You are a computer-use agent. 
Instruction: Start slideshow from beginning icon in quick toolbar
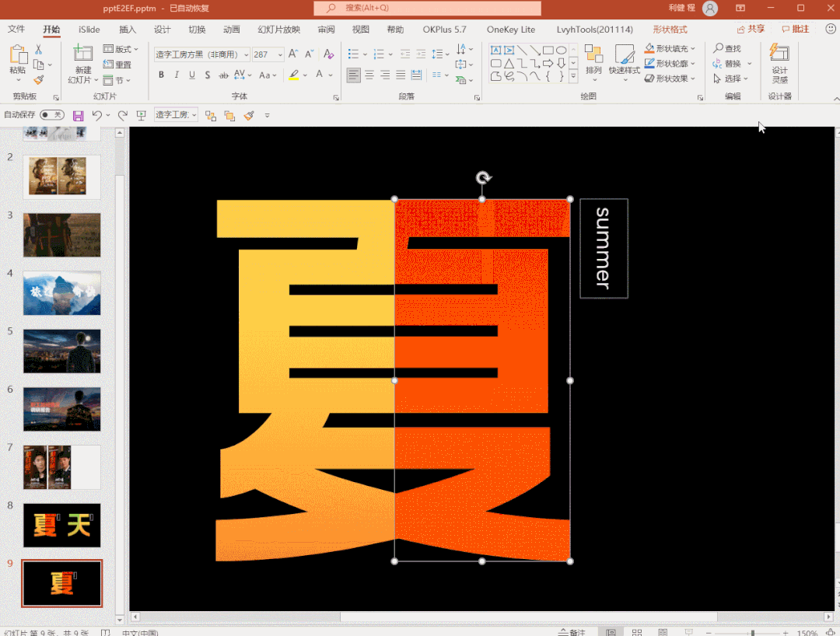coord(142,115)
